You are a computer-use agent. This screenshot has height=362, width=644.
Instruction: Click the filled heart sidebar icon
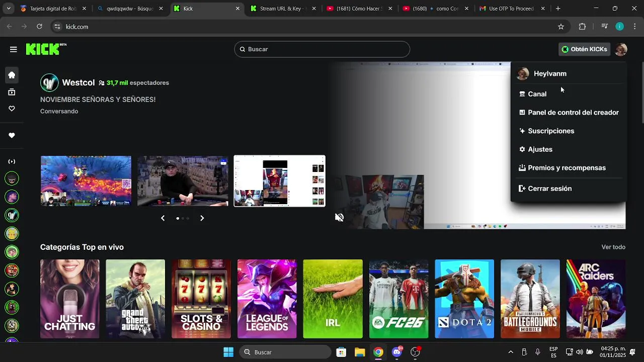pos(12,135)
